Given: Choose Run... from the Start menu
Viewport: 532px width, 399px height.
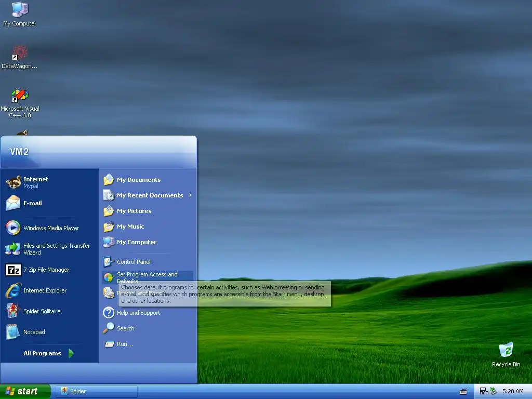Looking at the screenshot, I should coord(148,344).
